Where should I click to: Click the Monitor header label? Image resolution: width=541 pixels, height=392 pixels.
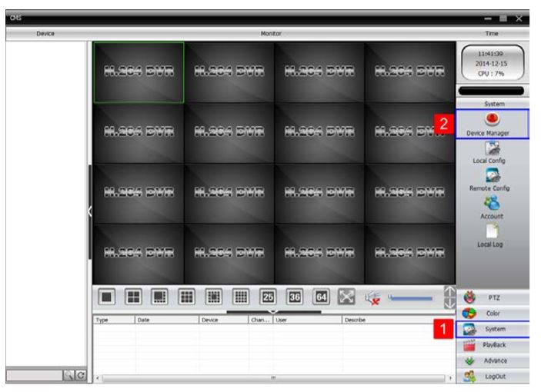click(x=271, y=33)
